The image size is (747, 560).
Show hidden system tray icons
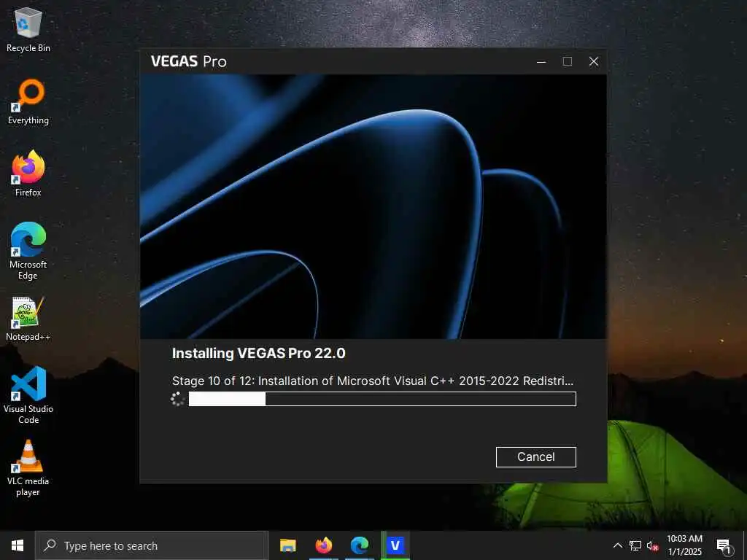617,545
